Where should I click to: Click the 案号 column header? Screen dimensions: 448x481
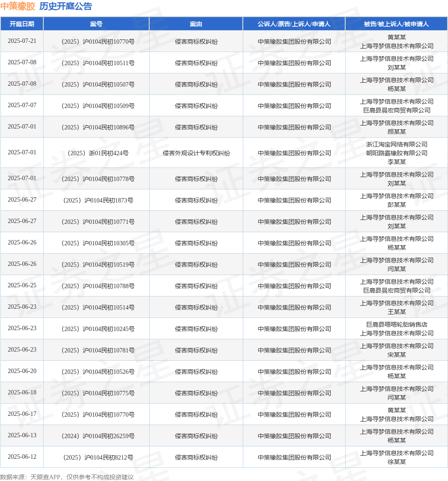click(x=96, y=24)
